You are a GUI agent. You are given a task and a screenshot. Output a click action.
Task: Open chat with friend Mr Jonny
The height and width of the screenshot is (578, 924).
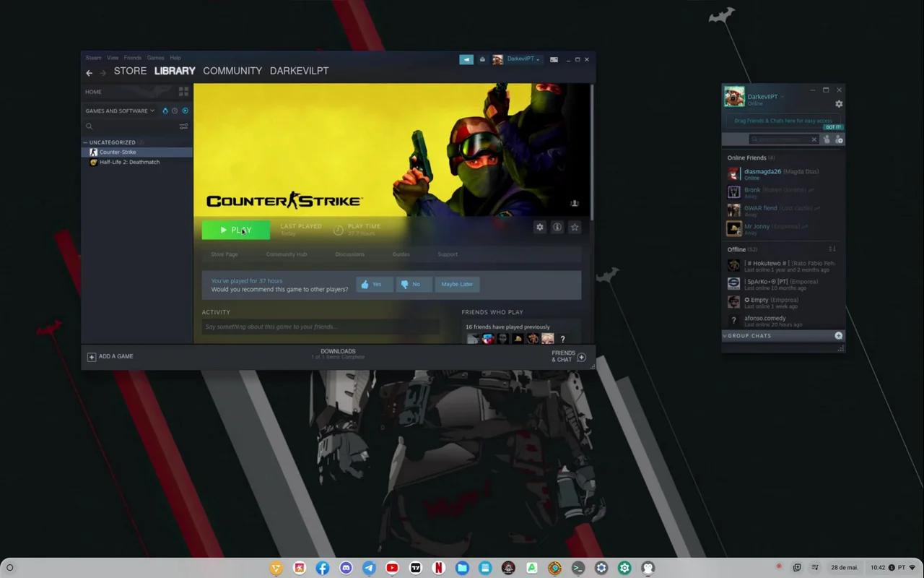pyautogui.click(x=783, y=229)
